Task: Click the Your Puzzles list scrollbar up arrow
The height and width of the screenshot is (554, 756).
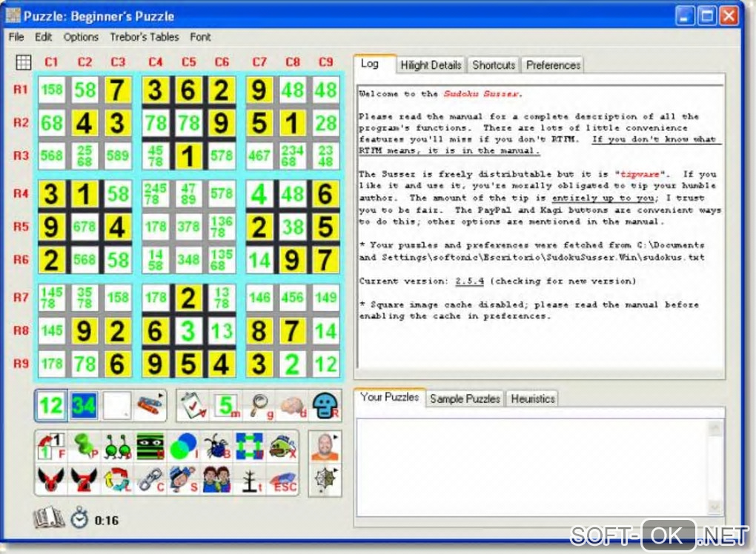Action: (x=715, y=428)
